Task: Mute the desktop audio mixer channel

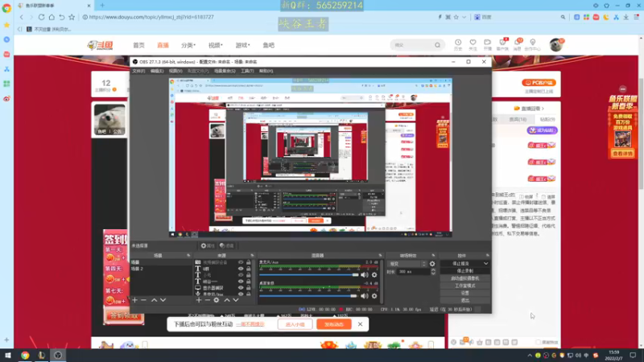Action: click(365, 295)
